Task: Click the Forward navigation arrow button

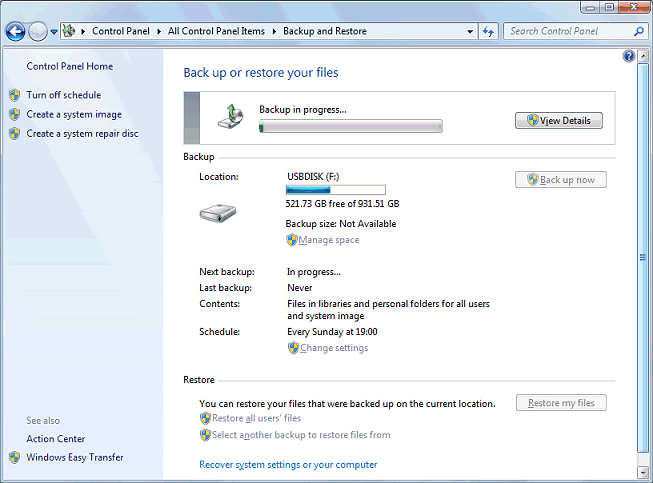Action: point(38,31)
